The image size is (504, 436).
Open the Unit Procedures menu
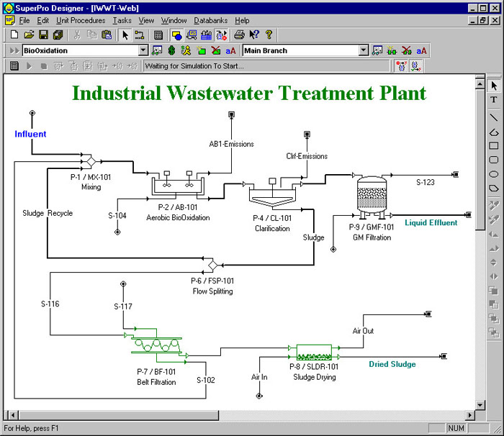click(x=81, y=21)
